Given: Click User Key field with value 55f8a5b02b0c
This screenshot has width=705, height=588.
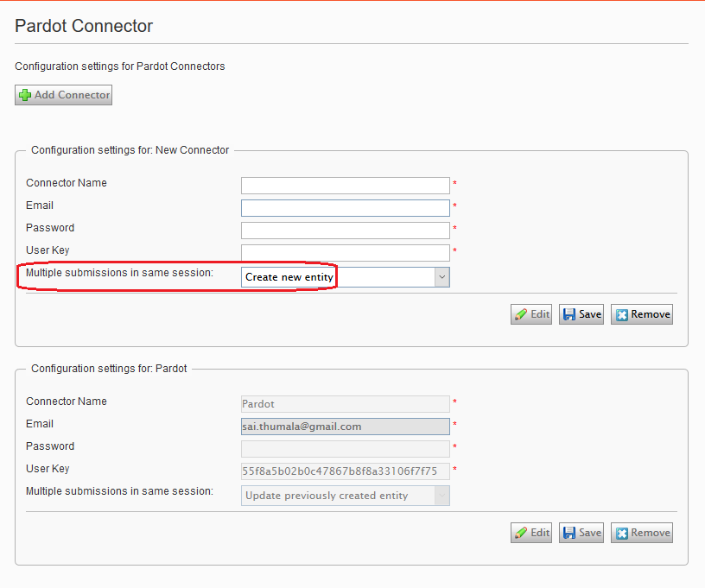Looking at the screenshot, I should point(345,471).
